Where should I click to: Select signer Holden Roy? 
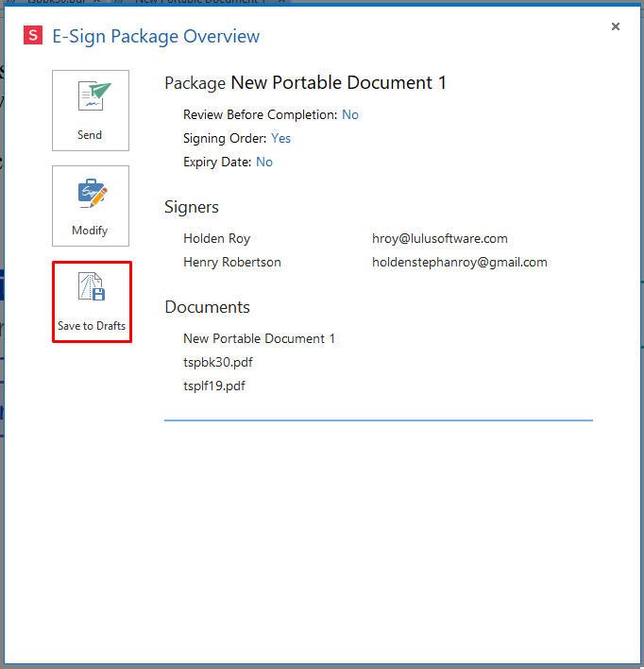click(216, 239)
